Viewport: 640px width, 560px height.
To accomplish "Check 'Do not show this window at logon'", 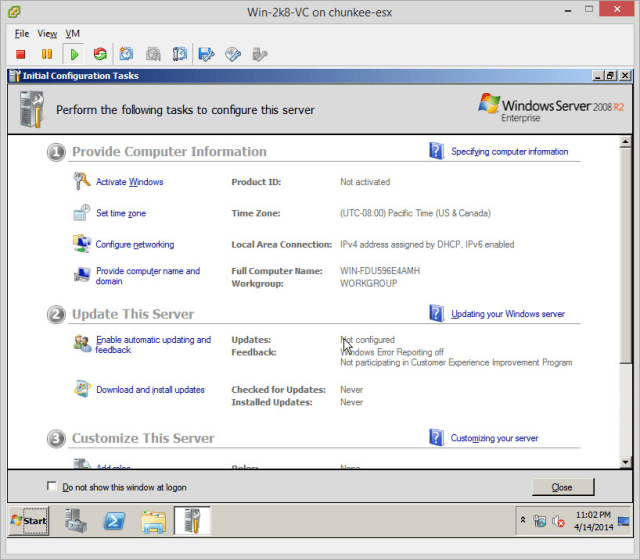I will click(x=51, y=486).
